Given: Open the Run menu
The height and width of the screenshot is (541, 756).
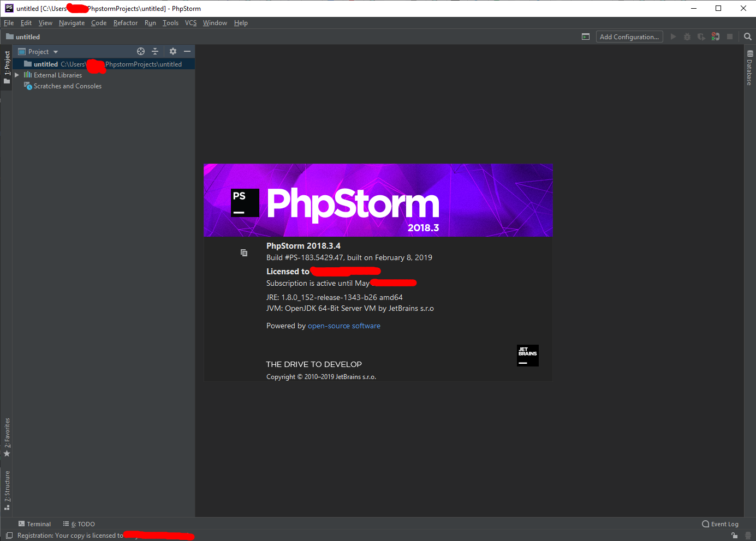Looking at the screenshot, I should (150, 23).
